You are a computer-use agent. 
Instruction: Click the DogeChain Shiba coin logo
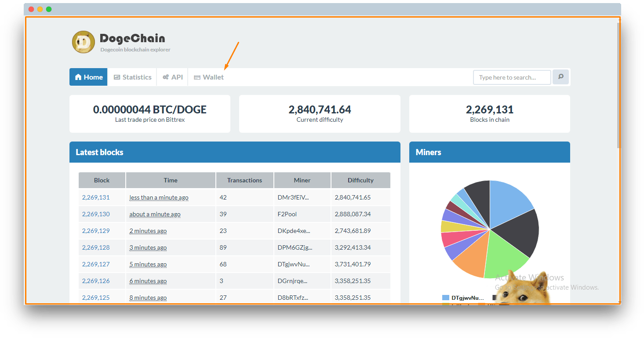83,42
